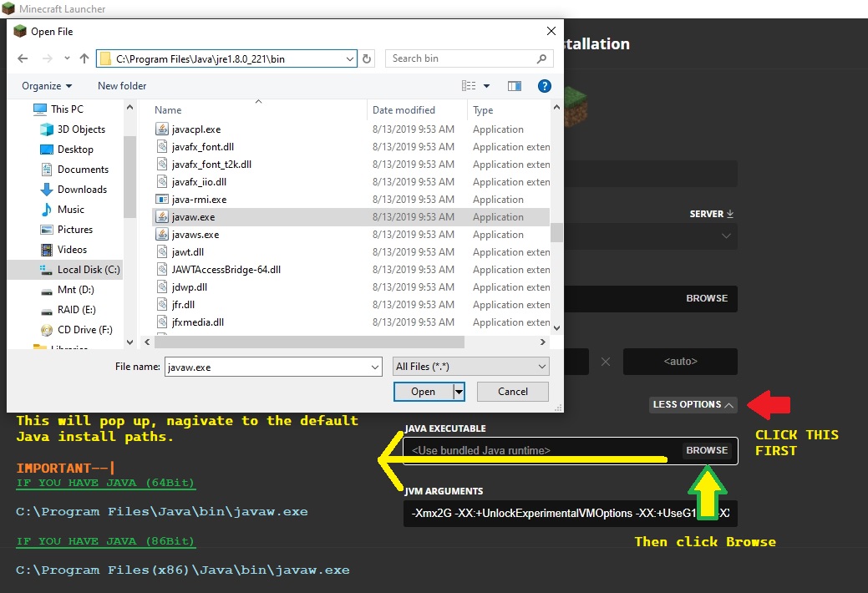The width and height of the screenshot is (868, 593).
Task: Select javafx_iio.dll file
Action: click(x=199, y=181)
